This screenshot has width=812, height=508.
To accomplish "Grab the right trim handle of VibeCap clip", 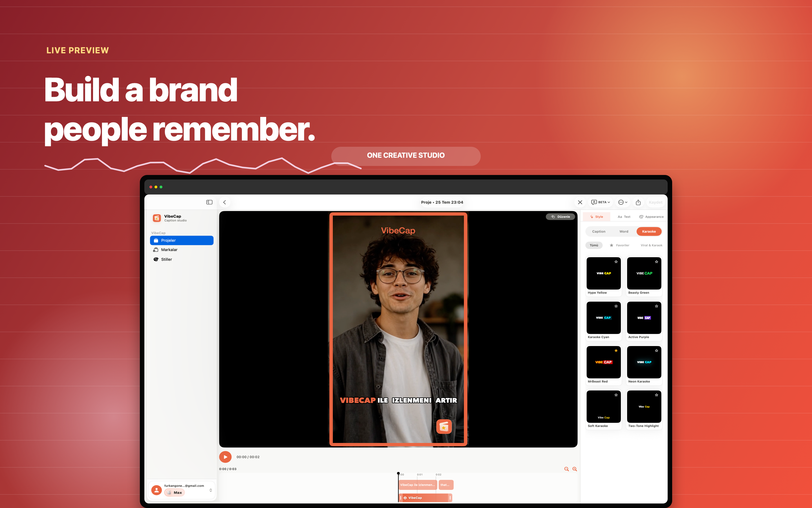I will tap(450, 498).
